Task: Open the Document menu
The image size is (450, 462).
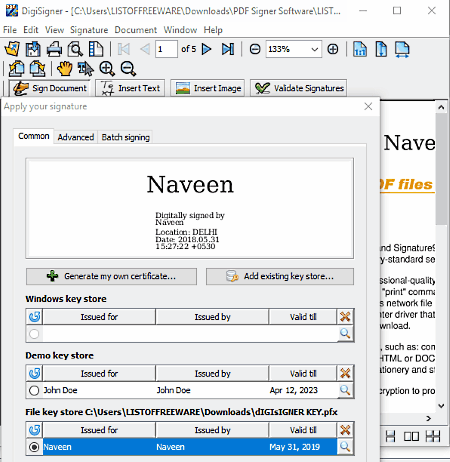Action: [x=136, y=30]
